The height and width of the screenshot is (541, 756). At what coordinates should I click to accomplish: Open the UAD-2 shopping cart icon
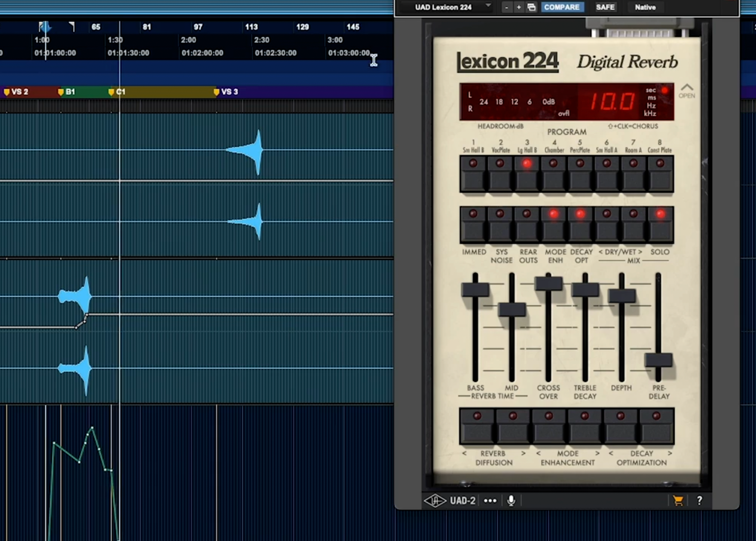click(677, 501)
